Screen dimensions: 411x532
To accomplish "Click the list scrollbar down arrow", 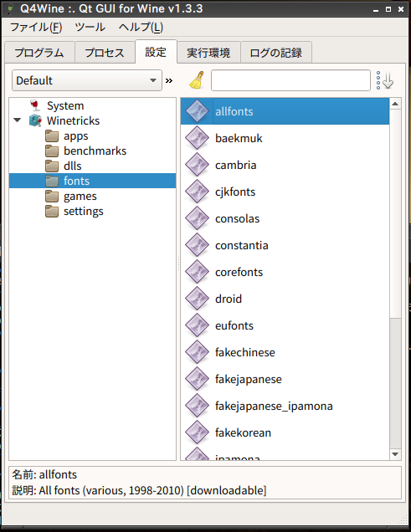I will (x=395, y=454).
